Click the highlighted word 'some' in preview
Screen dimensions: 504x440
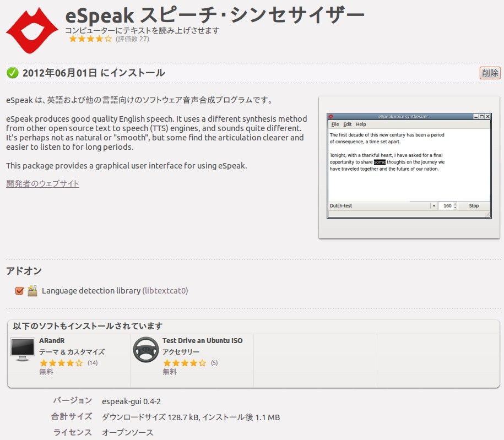pos(380,162)
